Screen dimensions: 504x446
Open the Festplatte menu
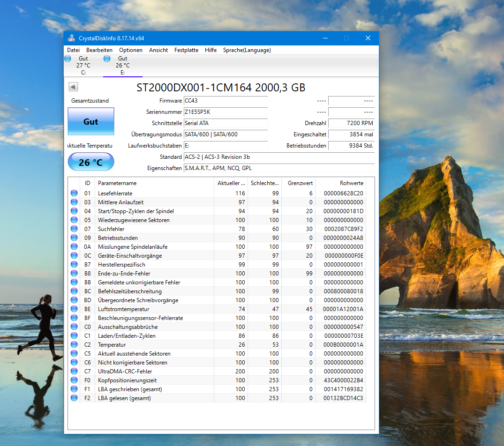pos(186,50)
